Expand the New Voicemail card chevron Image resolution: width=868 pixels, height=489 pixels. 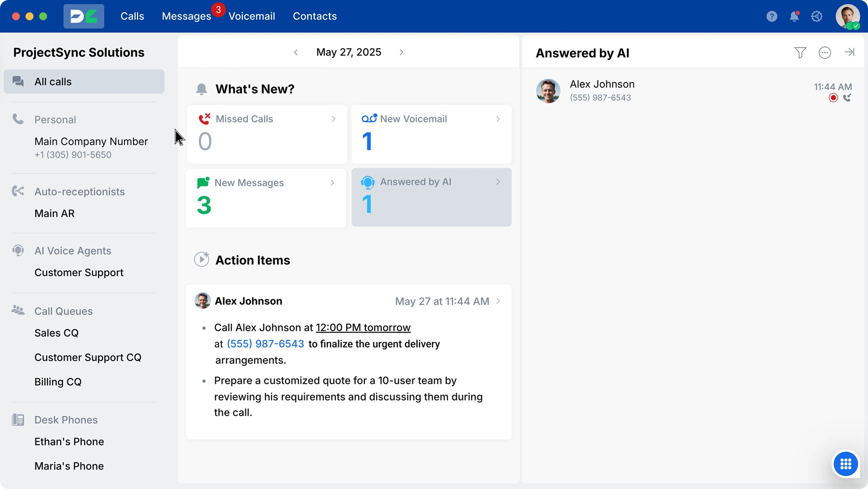pyautogui.click(x=498, y=119)
